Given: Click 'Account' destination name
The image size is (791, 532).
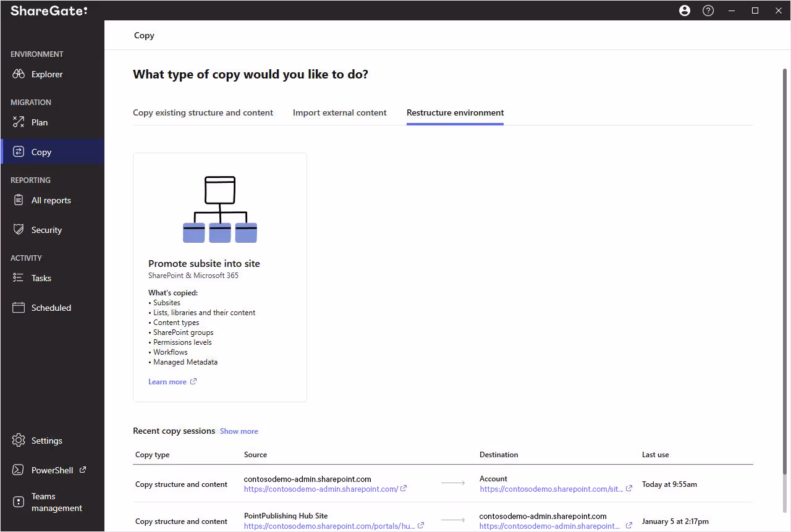Looking at the screenshot, I should (x=493, y=479).
